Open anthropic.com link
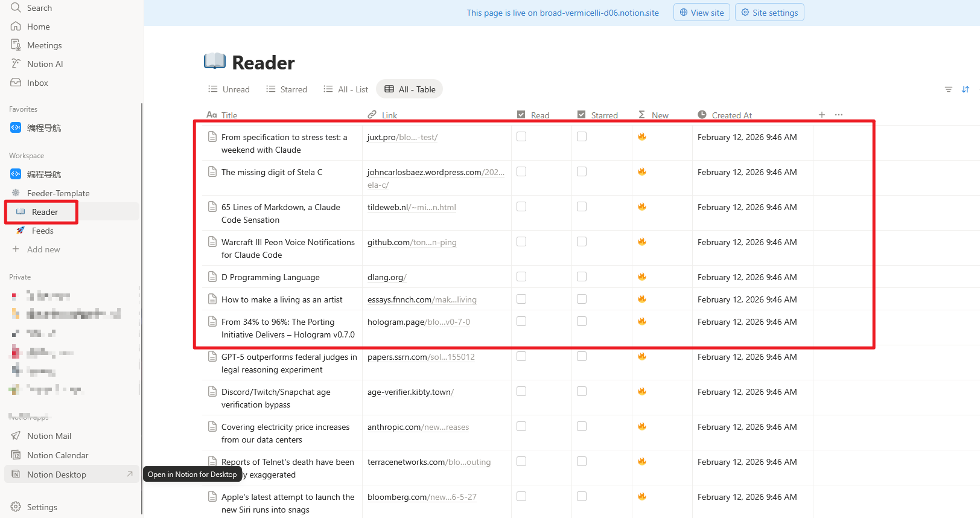980x518 pixels. click(418, 427)
